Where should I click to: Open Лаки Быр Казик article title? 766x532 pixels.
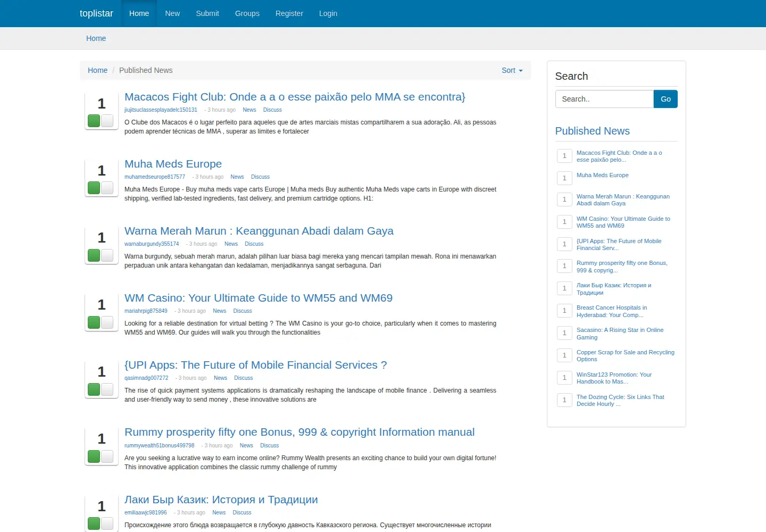[x=221, y=500]
